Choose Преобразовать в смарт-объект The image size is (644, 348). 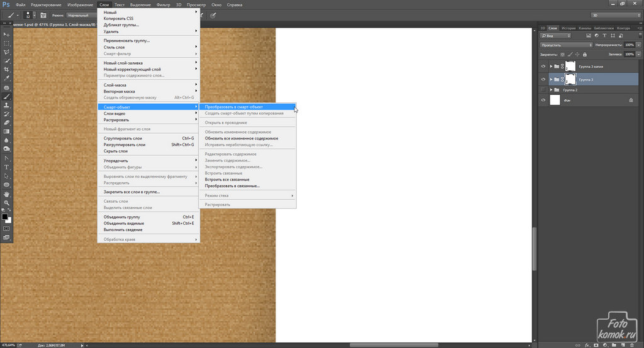point(234,107)
